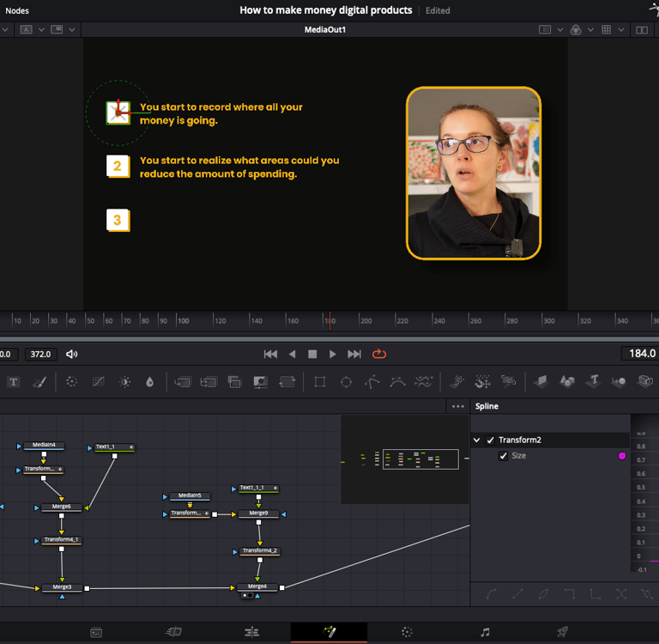The width and height of the screenshot is (659, 644).
Task: Add a Blur node (droplet icon)
Action: click(x=150, y=382)
